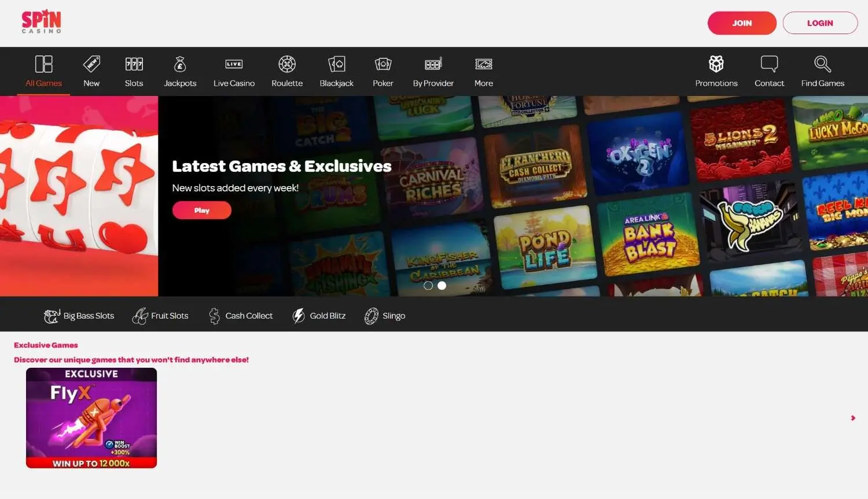This screenshot has height=499, width=868.
Task: Open the Roulette menu label
Action: [x=287, y=83]
